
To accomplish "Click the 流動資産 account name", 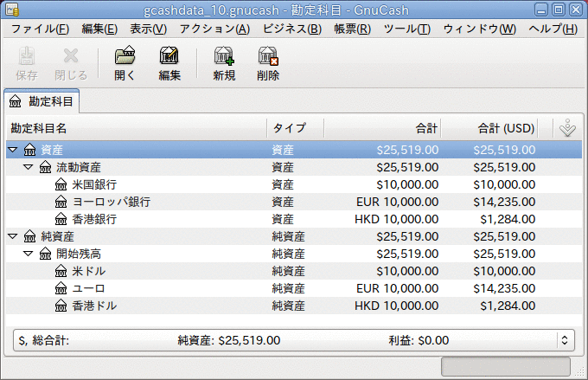I will 79,167.
